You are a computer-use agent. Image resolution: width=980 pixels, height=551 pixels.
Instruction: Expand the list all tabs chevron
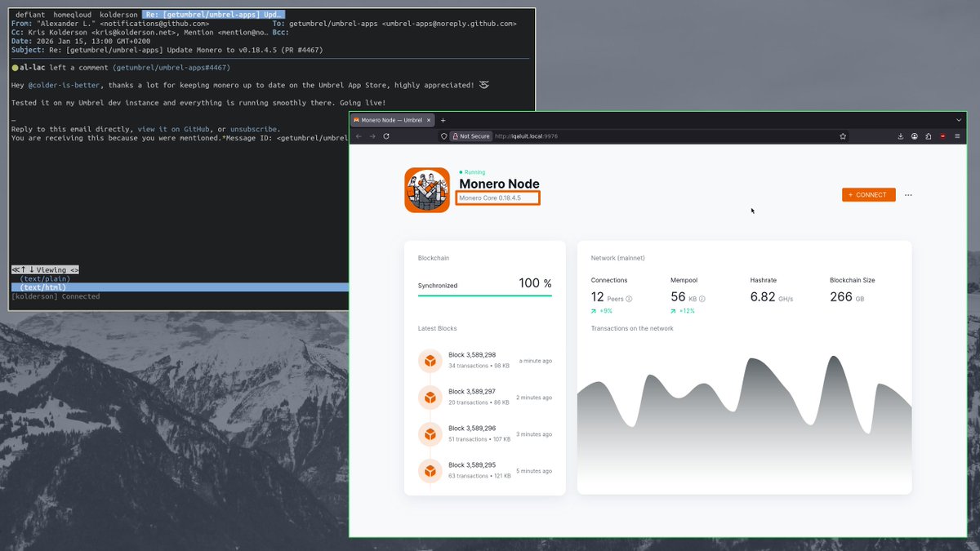click(959, 120)
